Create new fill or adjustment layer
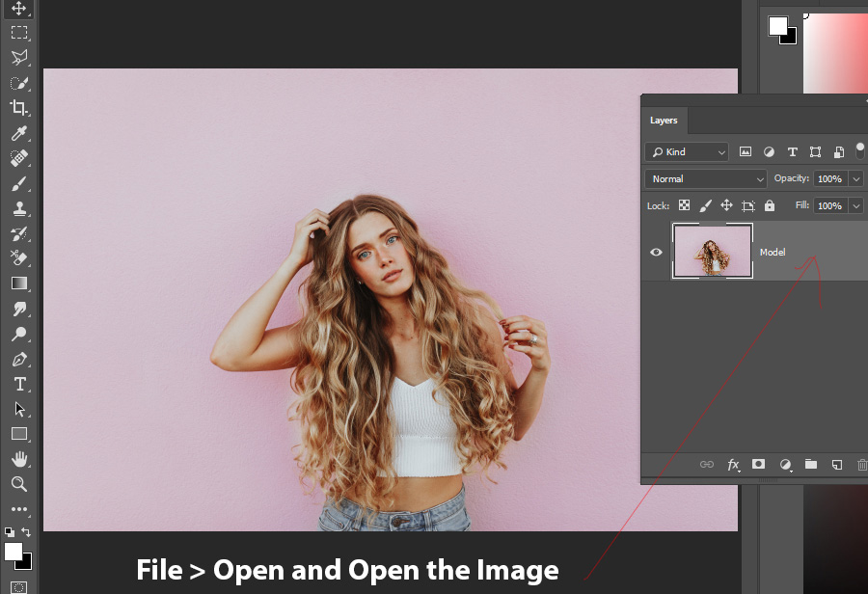 (785, 465)
